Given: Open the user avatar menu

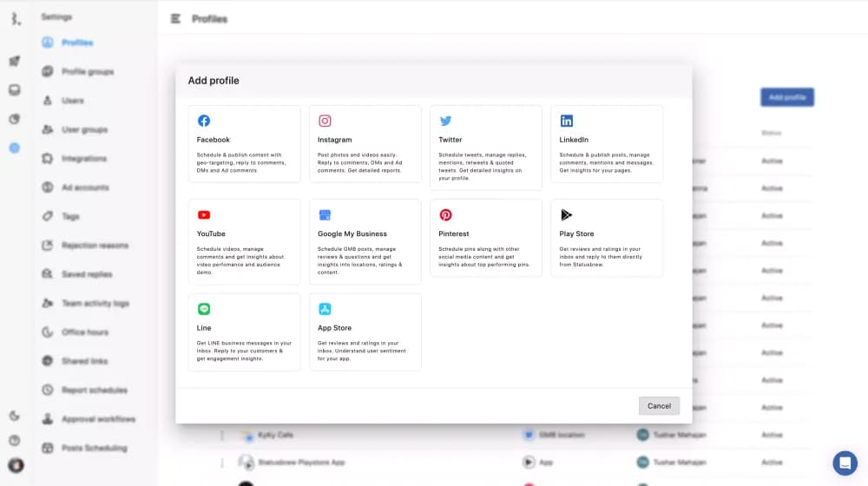Looking at the screenshot, I should pos(16,465).
